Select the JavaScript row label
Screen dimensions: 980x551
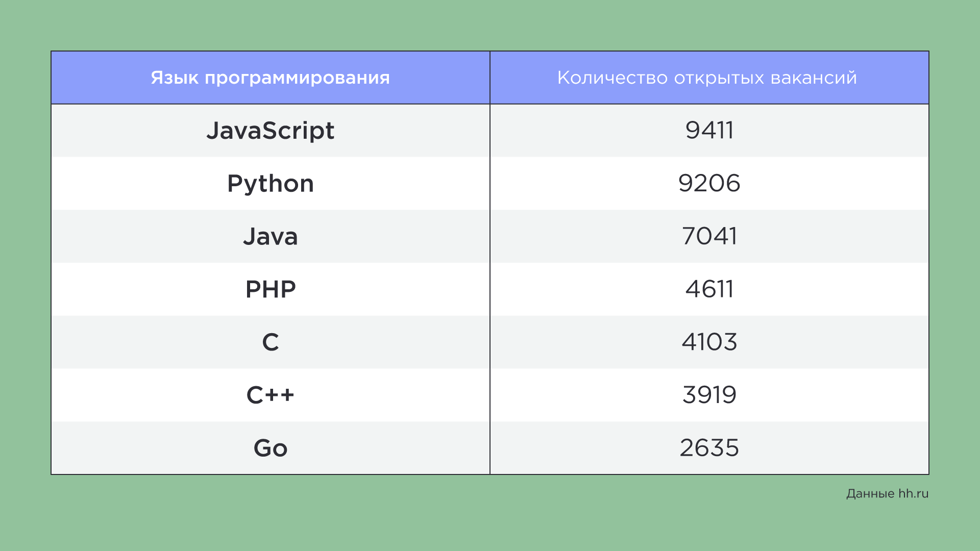coord(270,131)
